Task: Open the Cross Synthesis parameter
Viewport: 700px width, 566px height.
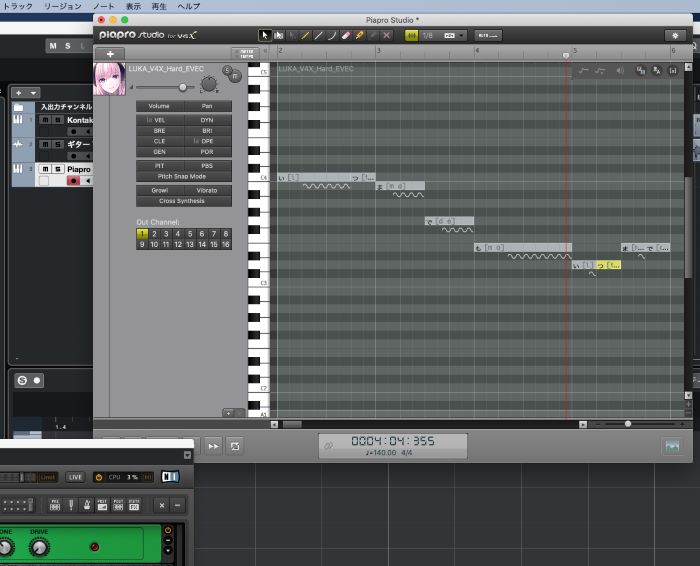Action: click(x=184, y=201)
